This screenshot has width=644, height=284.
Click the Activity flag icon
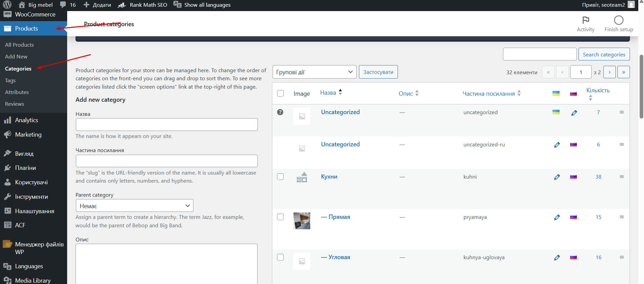pyautogui.click(x=586, y=20)
